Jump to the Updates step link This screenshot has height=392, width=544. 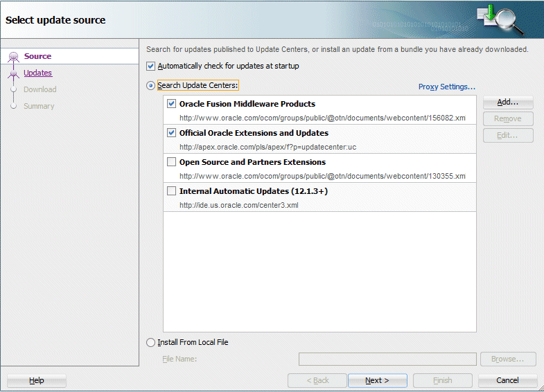click(x=38, y=73)
